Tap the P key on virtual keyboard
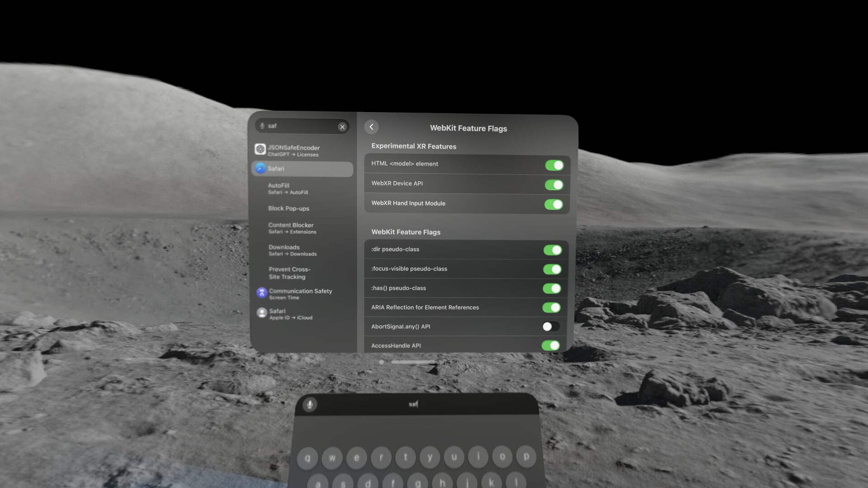The image size is (868, 488). pos(526,456)
